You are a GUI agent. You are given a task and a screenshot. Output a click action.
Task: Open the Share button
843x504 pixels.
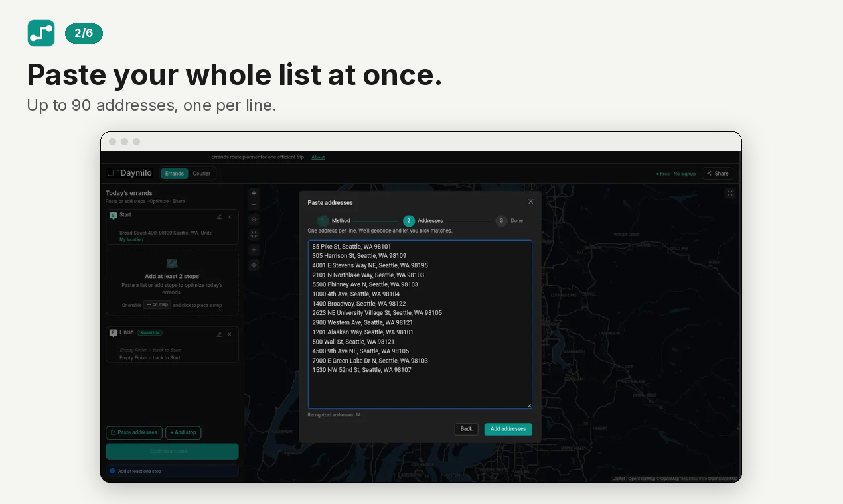click(718, 174)
